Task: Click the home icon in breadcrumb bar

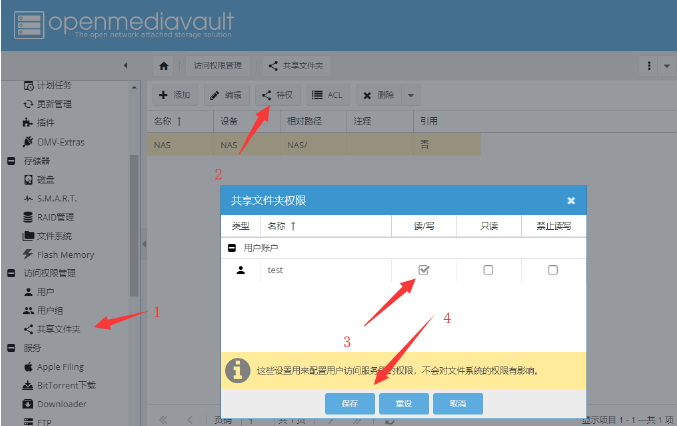Action: point(163,66)
